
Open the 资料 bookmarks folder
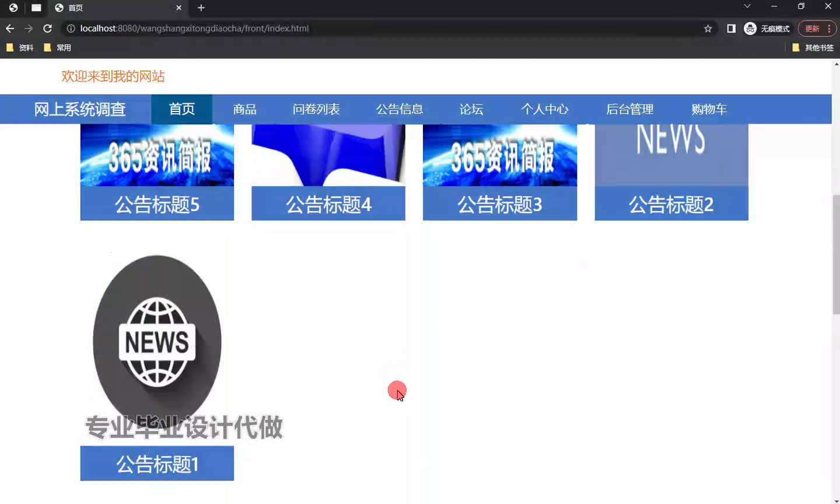click(20, 48)
